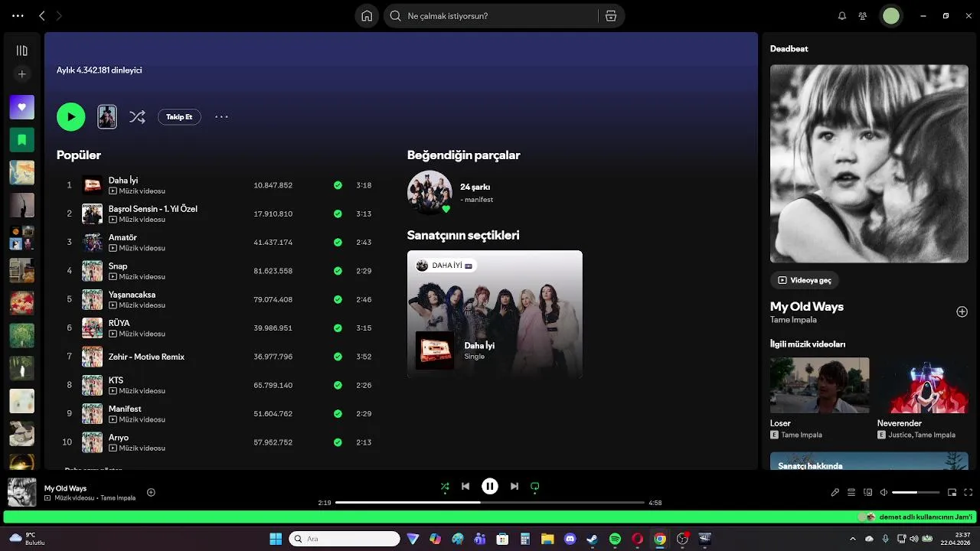Open Spotify from the Windows taskbar
Viewport: 980px width, 551px height.
615,539
